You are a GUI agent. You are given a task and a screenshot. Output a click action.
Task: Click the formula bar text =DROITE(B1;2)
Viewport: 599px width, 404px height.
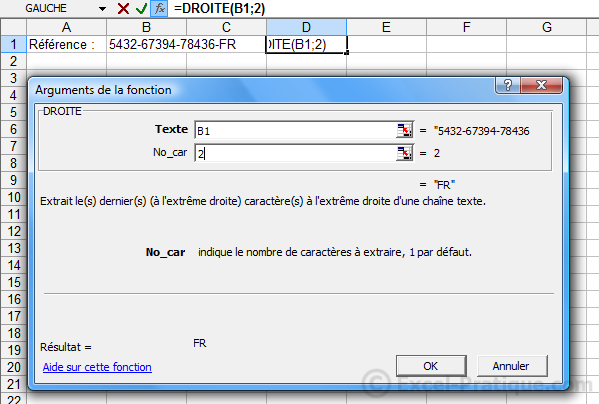(219, 8)
